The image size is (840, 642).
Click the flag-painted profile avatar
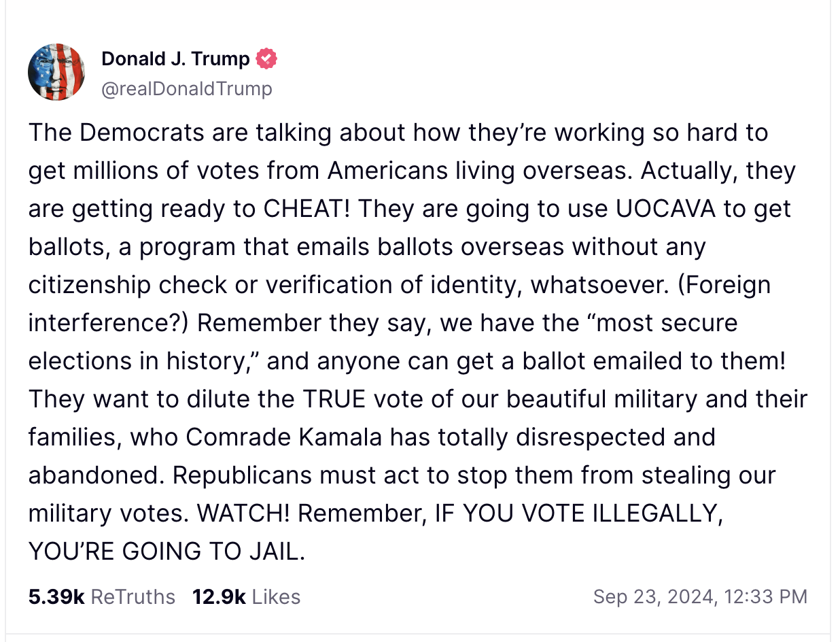56,72
